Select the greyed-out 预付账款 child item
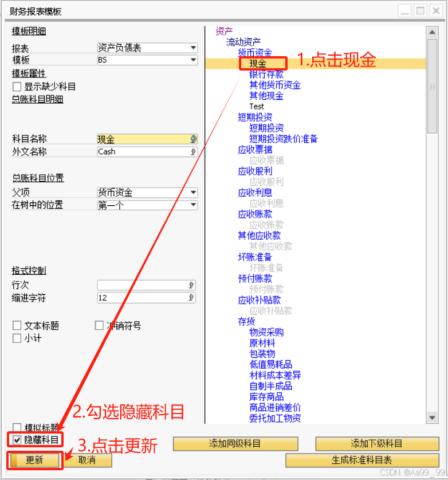448x480 pixels. pyautogui.click(x=266, y=289)
